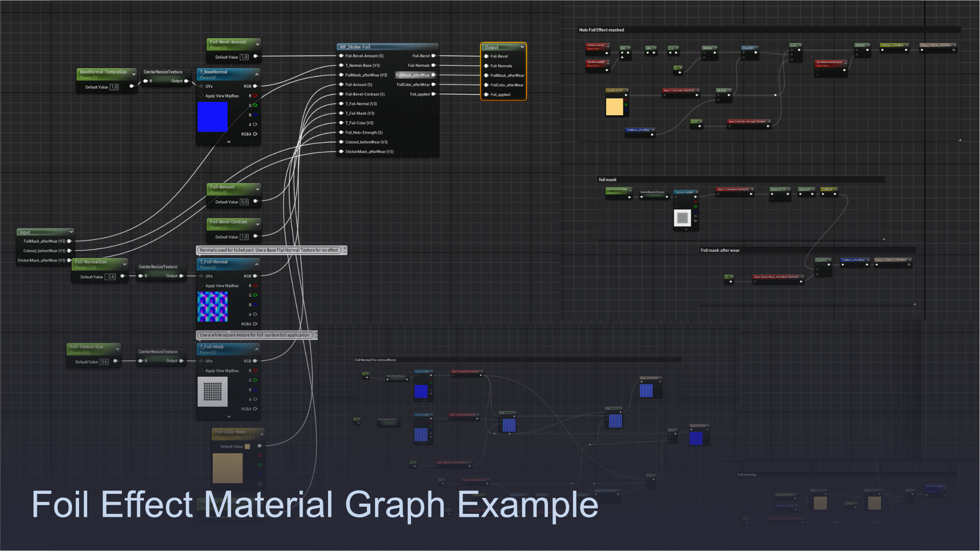
Task: Click Output pin of CenterResizeTexture near BaseNormal-TextureSize
Action: pos(186,81)
